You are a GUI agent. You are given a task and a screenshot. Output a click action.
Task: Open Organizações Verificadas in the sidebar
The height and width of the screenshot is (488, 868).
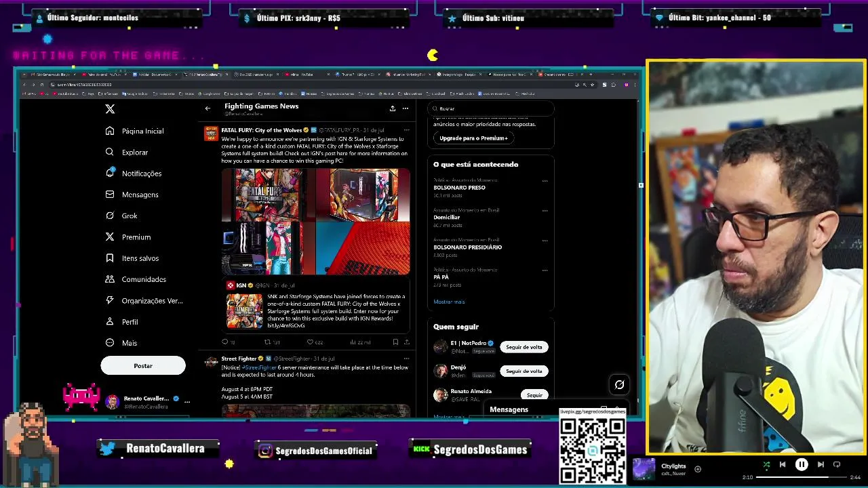pyautogui.click(x=144, y=300)
